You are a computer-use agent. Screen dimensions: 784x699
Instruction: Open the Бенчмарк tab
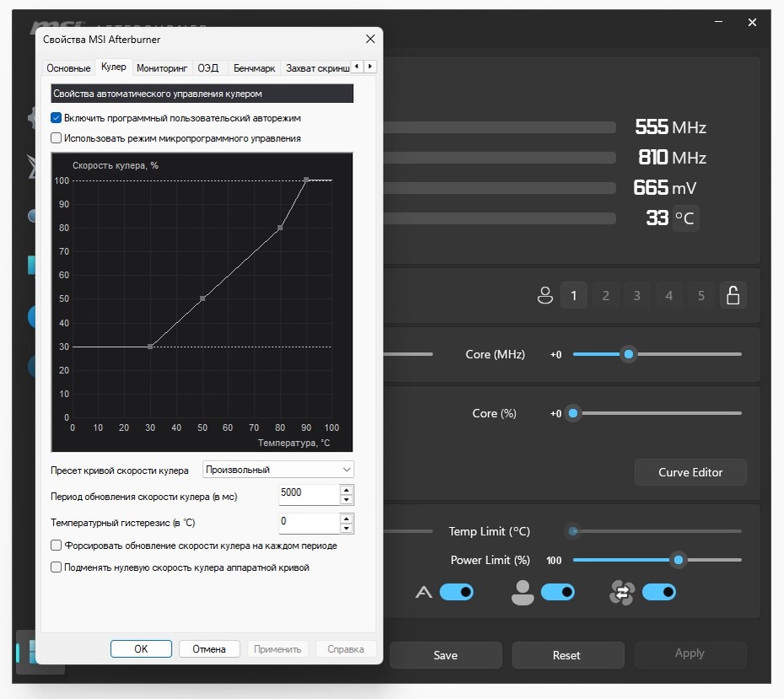point(254,68)
